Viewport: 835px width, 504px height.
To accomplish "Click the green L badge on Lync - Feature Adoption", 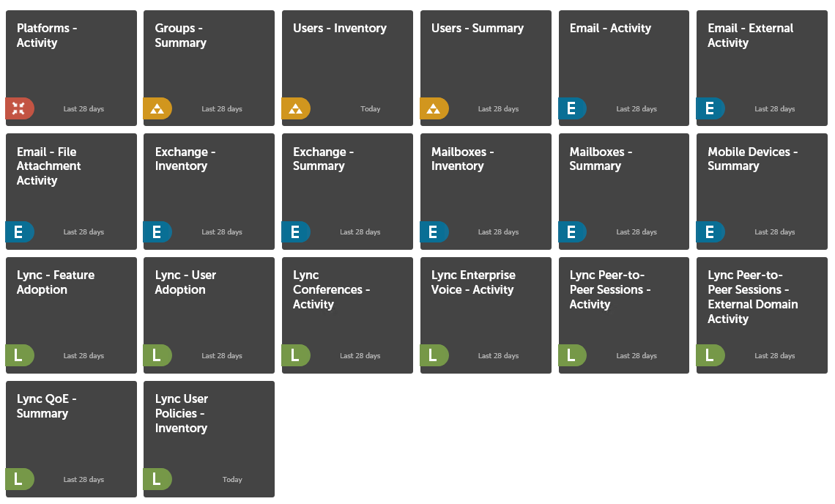I will point(20,355).
